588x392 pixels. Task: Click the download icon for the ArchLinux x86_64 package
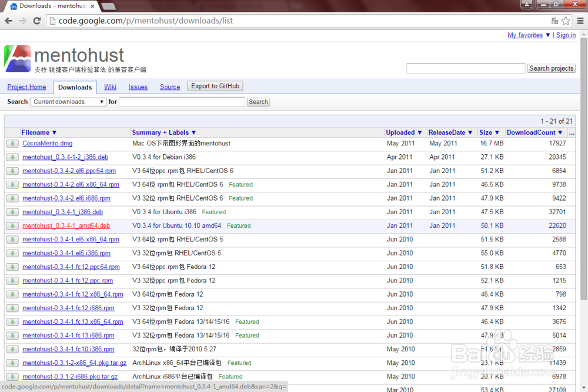coord(12,363)
